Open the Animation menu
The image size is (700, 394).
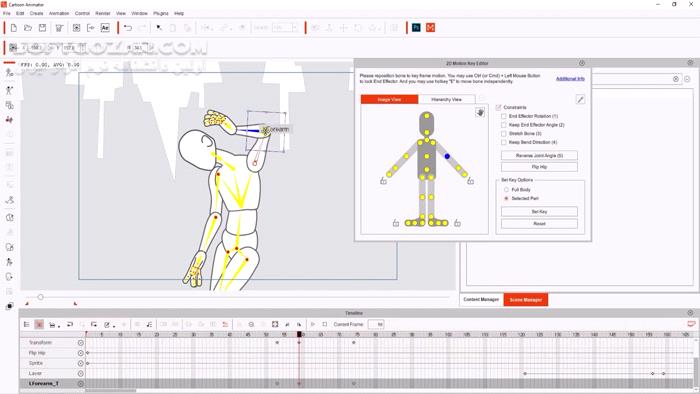[59, 13]
